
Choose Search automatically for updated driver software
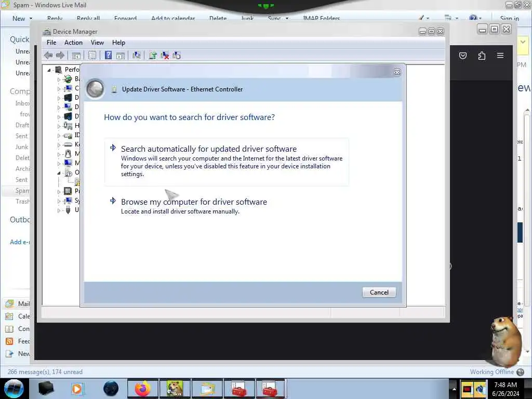[x=227, y=162]
